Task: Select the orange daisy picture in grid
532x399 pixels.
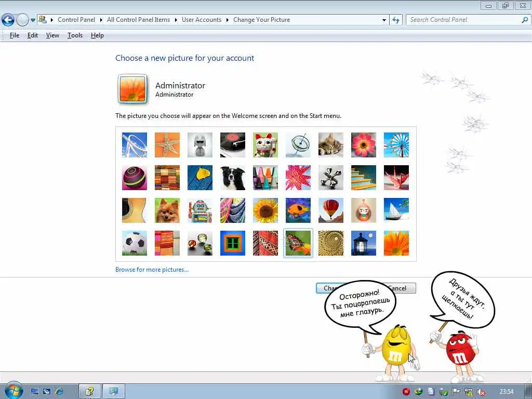Action: coord(396,243)
